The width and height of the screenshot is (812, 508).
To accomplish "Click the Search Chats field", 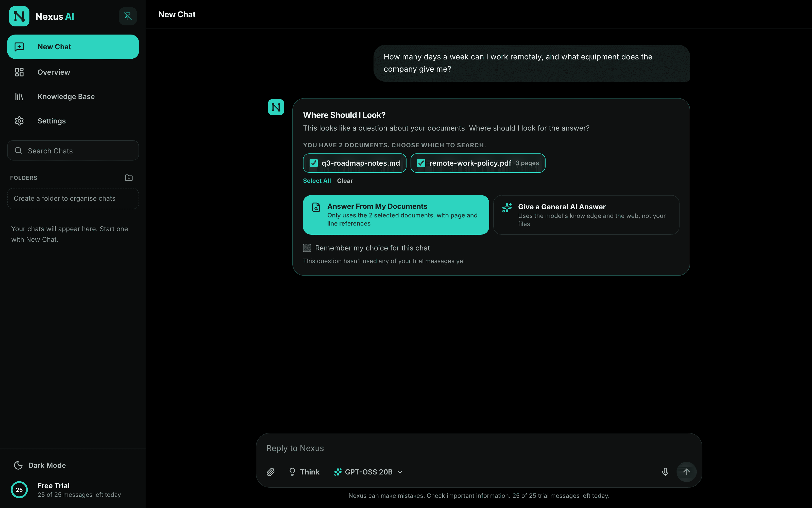I will tap(73, 151).
